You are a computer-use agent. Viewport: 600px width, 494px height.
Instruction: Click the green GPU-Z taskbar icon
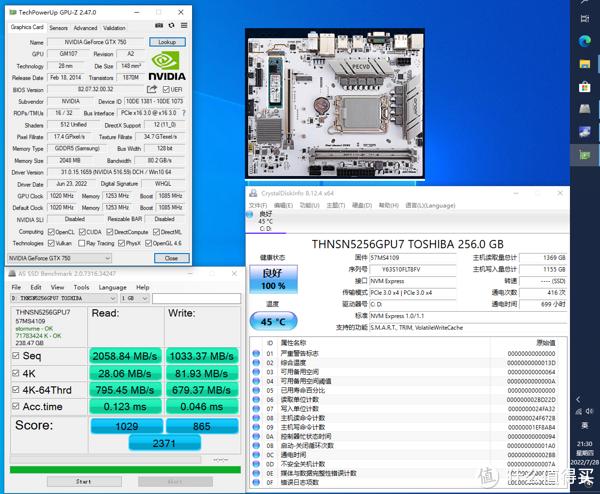tap(585, 155)
